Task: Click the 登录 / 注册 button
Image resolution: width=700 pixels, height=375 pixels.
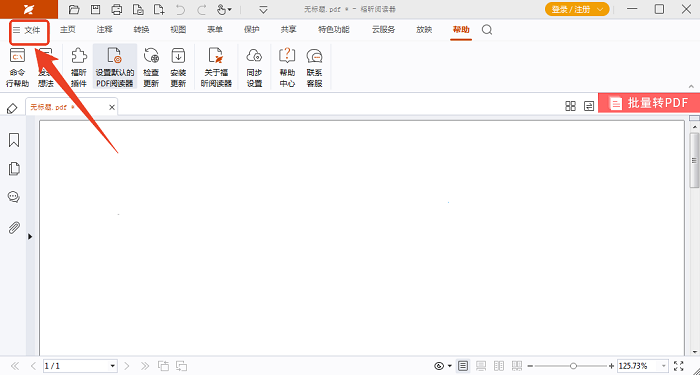Action: click(577, 9)
